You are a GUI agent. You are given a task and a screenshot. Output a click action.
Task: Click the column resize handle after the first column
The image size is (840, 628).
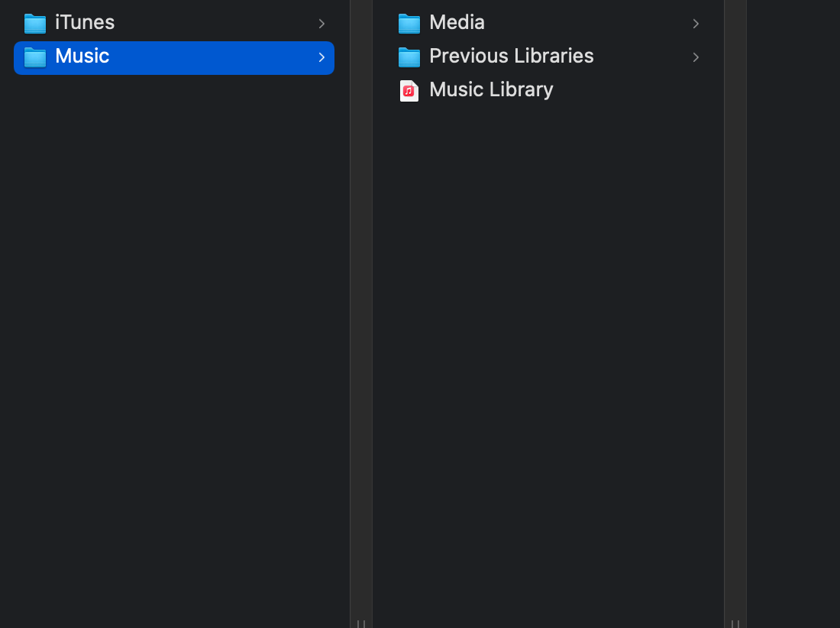(361, 623)
